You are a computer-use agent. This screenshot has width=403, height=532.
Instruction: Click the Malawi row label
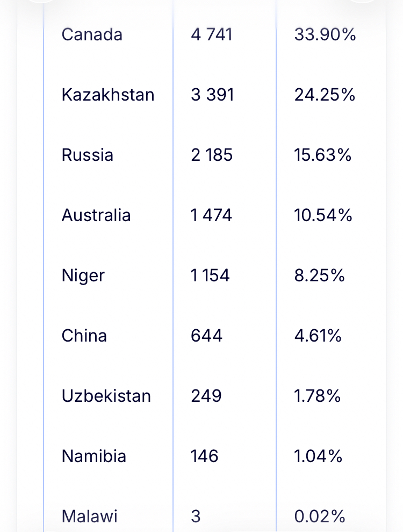tap(90, 516)
